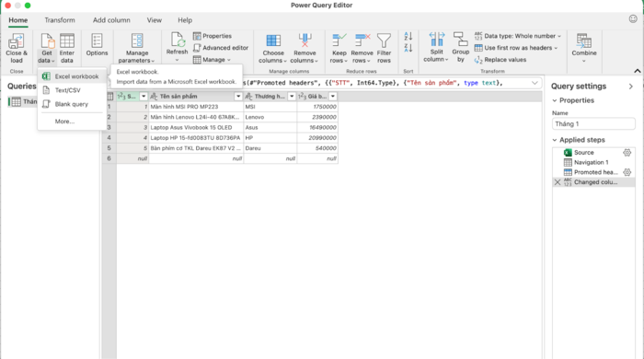The height and width of the screenshot is (359, 644).
Task: Click the 'Lenovo' brand cell
Action: (270, 117)
